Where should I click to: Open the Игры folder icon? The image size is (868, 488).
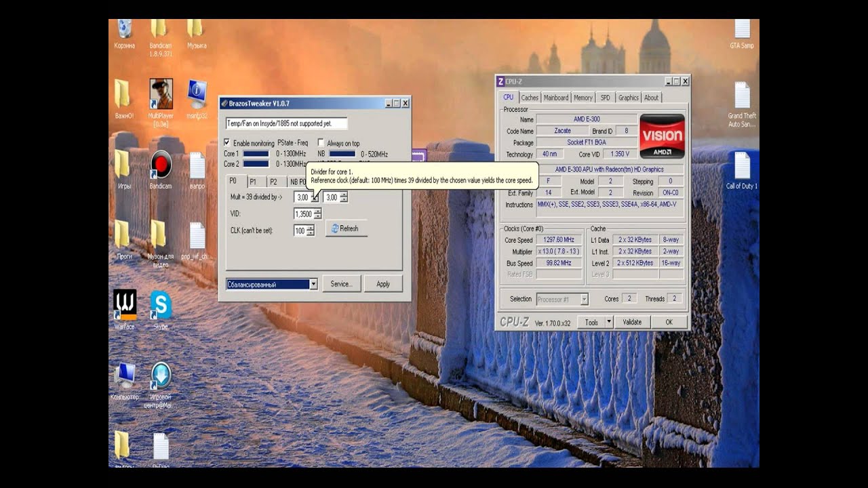(x=123, y=164)
